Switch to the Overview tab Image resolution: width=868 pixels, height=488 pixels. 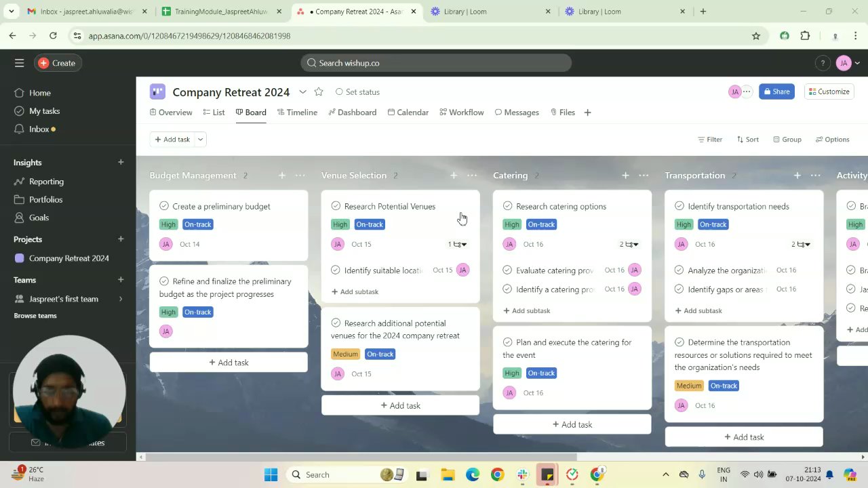pyautogui.click(x=171, y=113)
